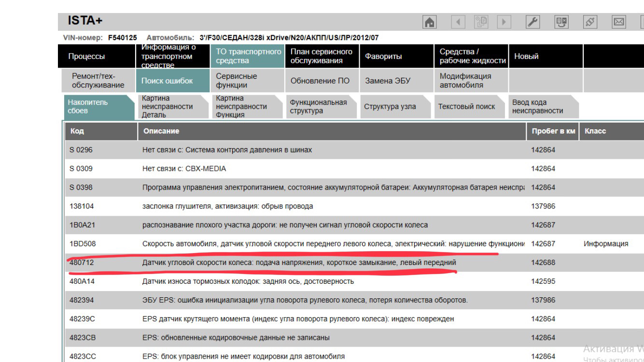
Task: Open the Структура узла tab
Action: pos(396,107)
